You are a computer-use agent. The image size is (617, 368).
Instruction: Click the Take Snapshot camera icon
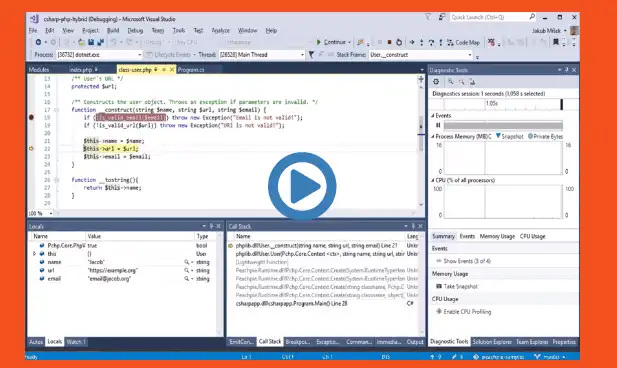(439, 286)
